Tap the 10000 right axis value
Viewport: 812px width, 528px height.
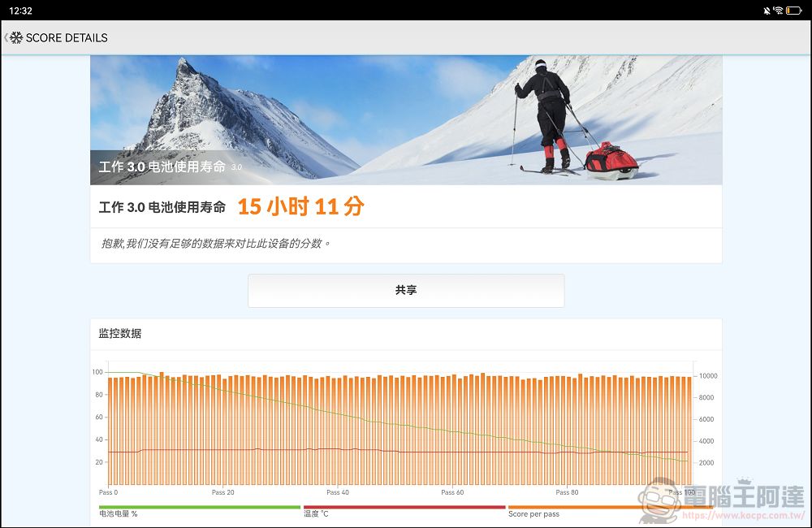coord(708,376)
